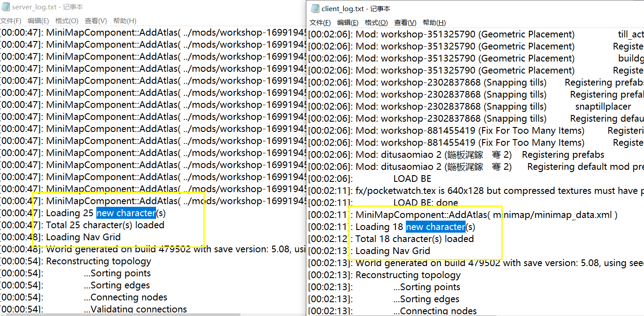Click highlighted 'new character' in server_log window
This screenshot has height=316, width=644.
[x=126, y=213]
